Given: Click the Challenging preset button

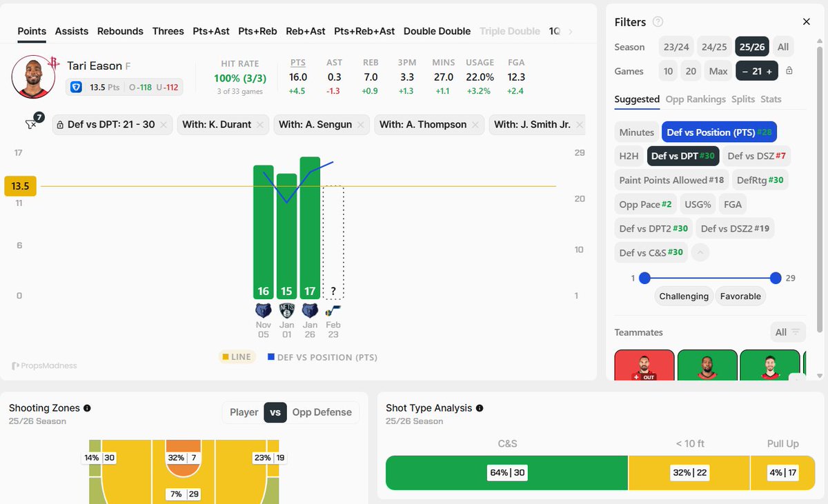Looking at the screenshot, I should click(x=684, y=296).
